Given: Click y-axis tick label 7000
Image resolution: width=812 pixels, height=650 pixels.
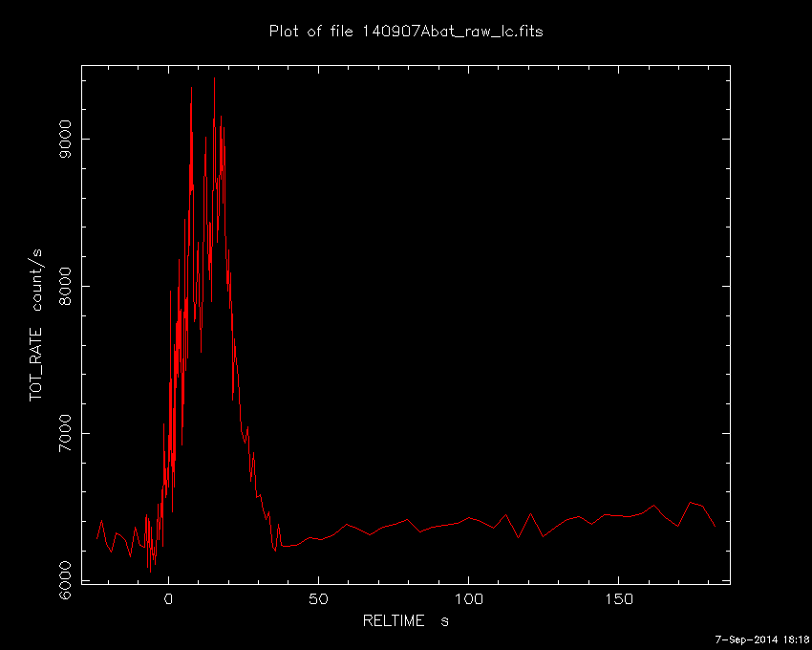Looking at the screenshot, I should coord(66,433).
